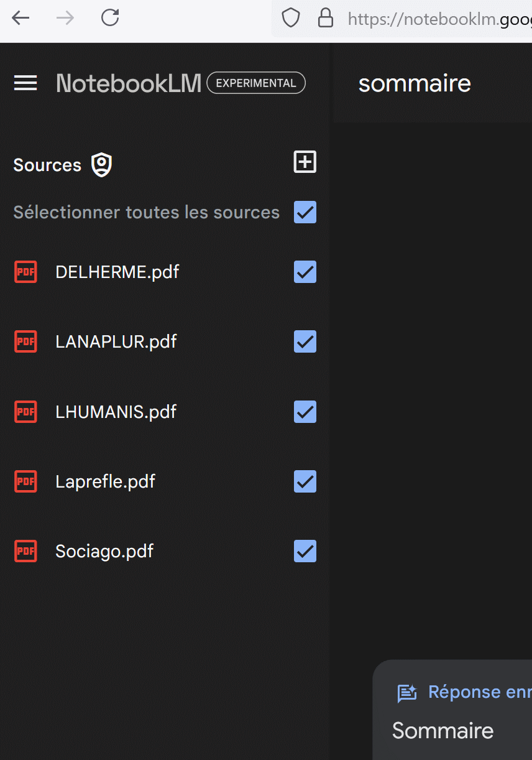Viewport: 532px width, 760px height.
Task: Click the saved response note icon
Action: (x=407, y=693)
